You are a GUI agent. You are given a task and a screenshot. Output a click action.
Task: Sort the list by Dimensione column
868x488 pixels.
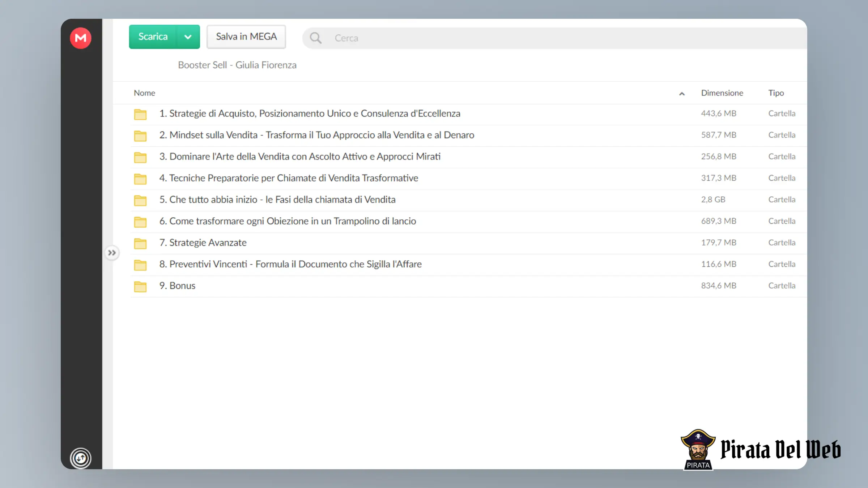tap(722, 93)
